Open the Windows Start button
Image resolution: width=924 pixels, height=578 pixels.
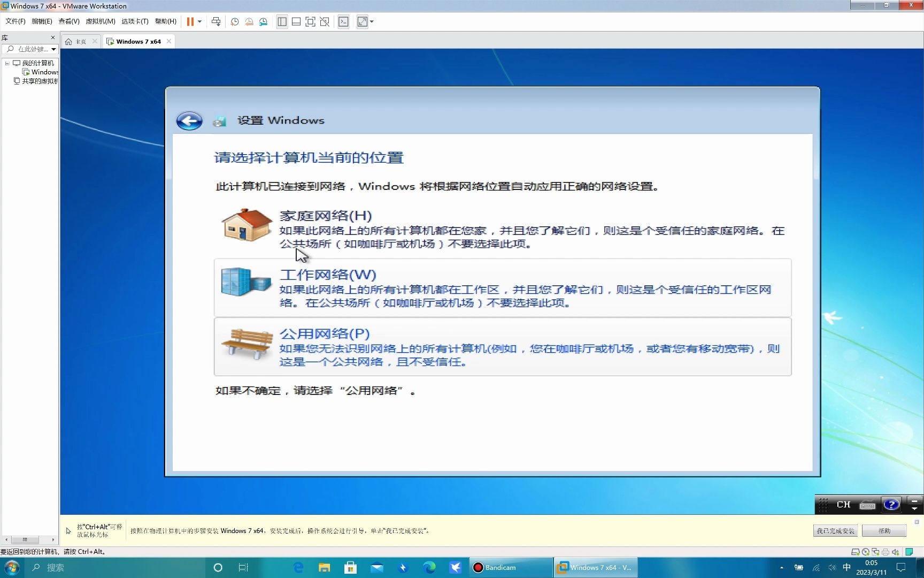click(12, 568)
